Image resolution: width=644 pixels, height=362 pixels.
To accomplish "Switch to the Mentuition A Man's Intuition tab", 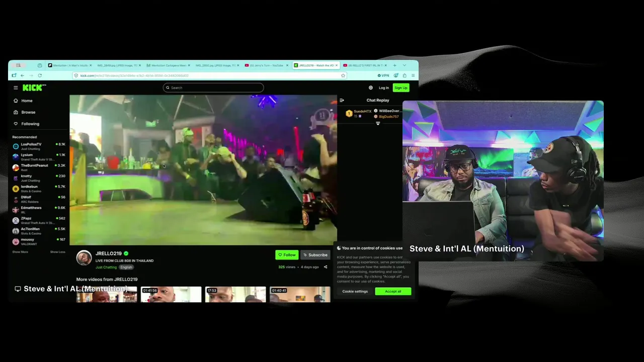I will [69, 65].
